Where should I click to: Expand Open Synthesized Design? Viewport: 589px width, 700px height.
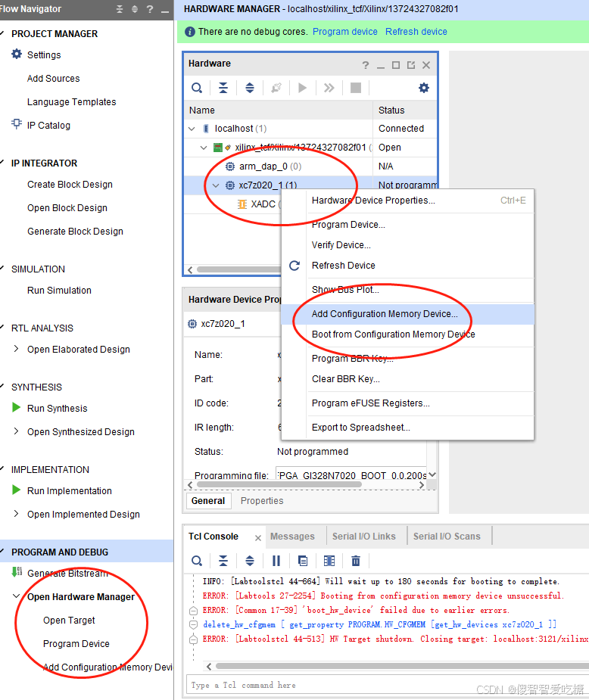point(16,431)
